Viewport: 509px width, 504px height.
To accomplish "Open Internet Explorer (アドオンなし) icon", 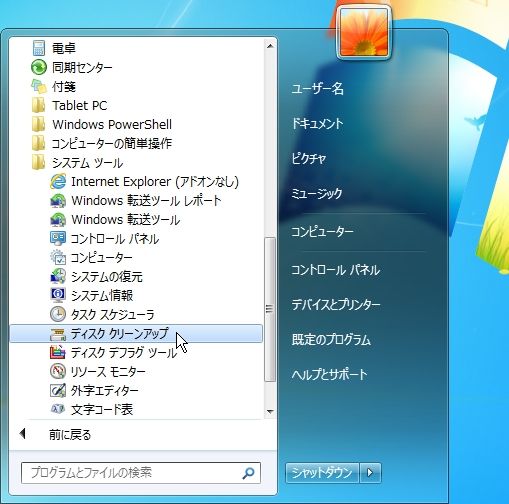I will pyautogui.click(x=58, y=182).
